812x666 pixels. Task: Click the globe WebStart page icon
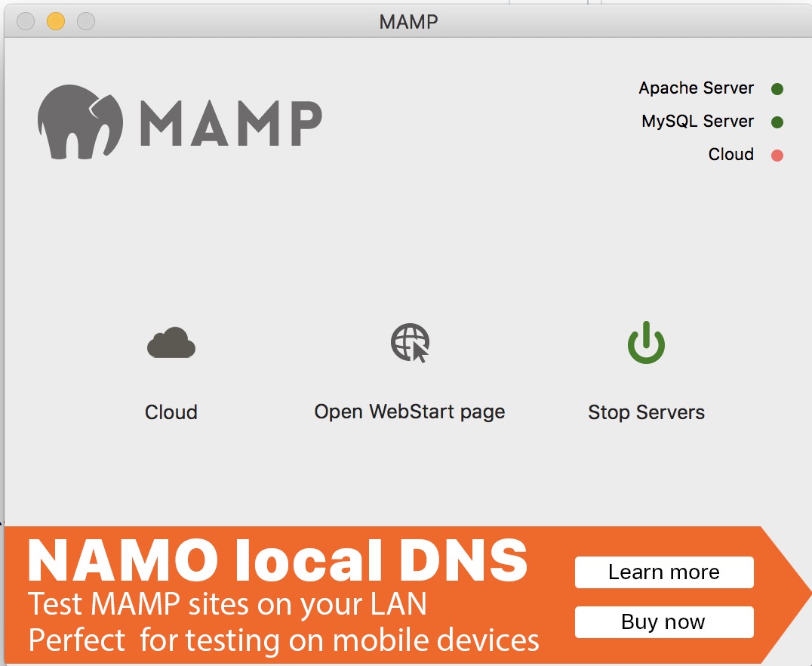pos(410,343)
